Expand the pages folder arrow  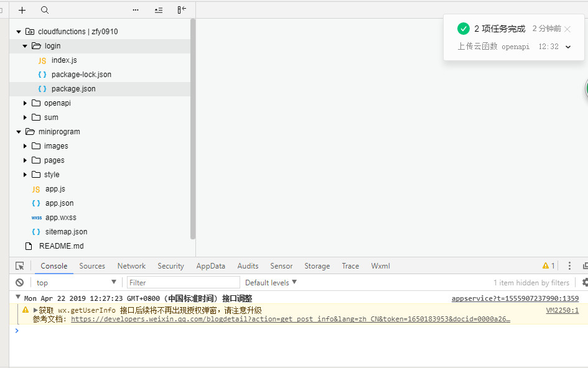tap(25, 160)
